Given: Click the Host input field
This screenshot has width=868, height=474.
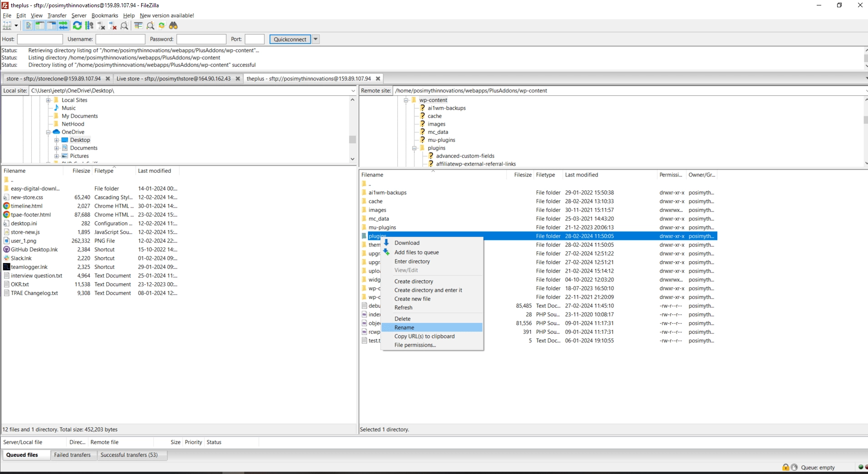Looking at the screenshot, I should (x=40, y=39).
